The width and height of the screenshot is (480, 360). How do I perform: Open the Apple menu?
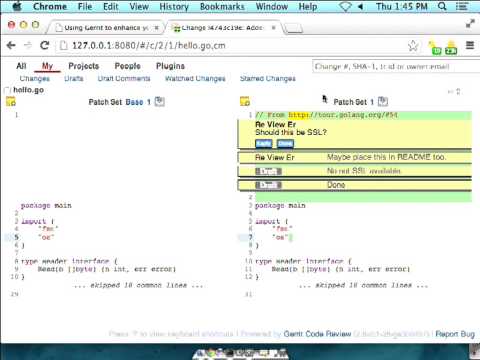[x=17, y=6]
